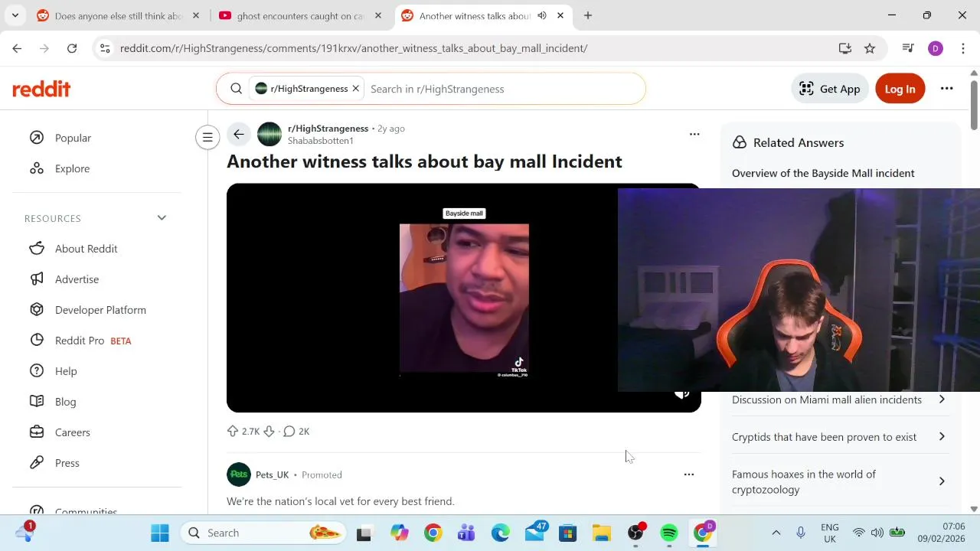
Task: Launch Spotify from the taskbar
Action: 669,533
